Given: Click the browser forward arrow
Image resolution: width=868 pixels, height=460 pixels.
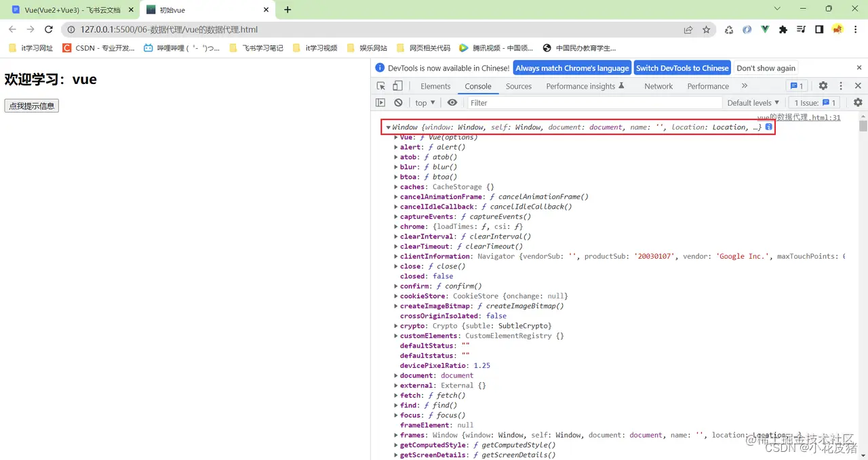Looking at the screenshot, I should [31, 29].
